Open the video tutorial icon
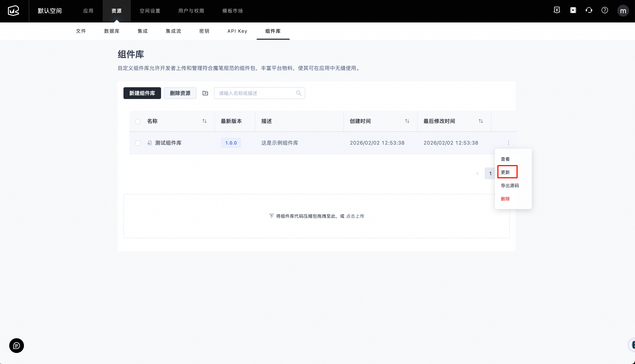 [x=573, y=10]
